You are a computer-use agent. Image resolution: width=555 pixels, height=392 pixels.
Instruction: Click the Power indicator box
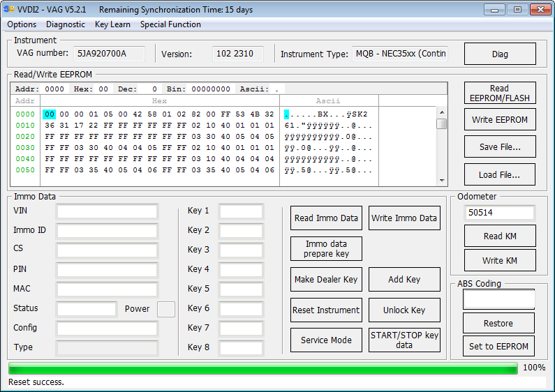click(x=166, y=309)
